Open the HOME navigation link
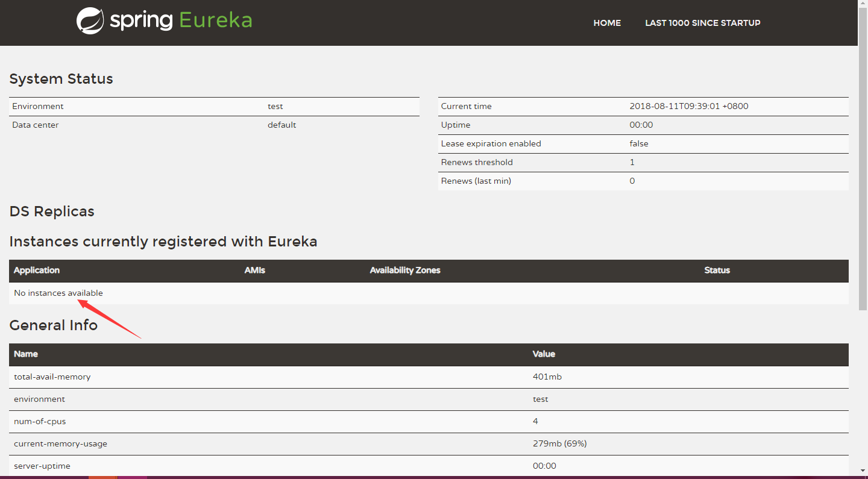 [607, 23]
